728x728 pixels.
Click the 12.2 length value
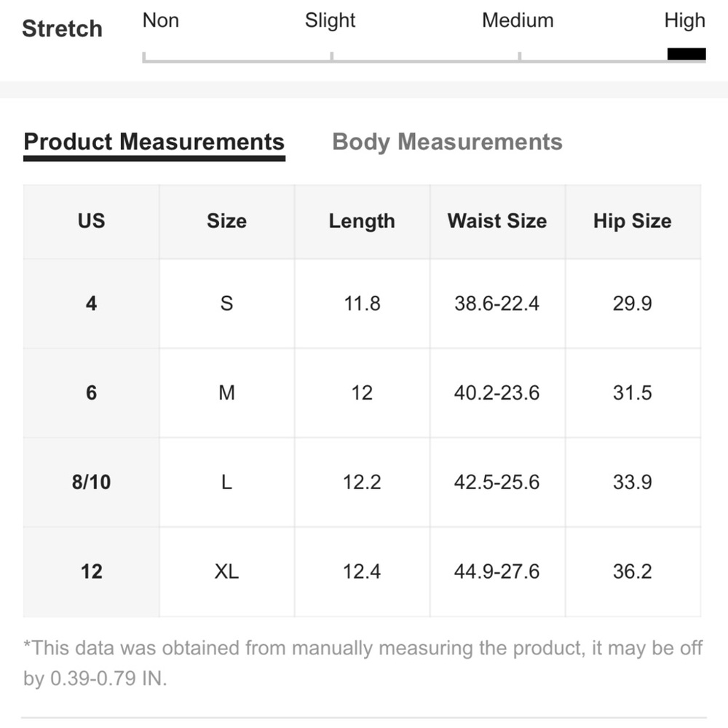click(362, 482)
